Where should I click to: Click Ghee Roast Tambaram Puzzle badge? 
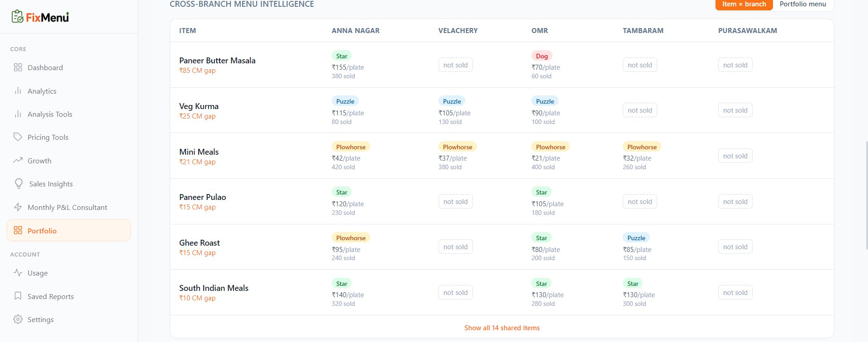click(636, 238)
